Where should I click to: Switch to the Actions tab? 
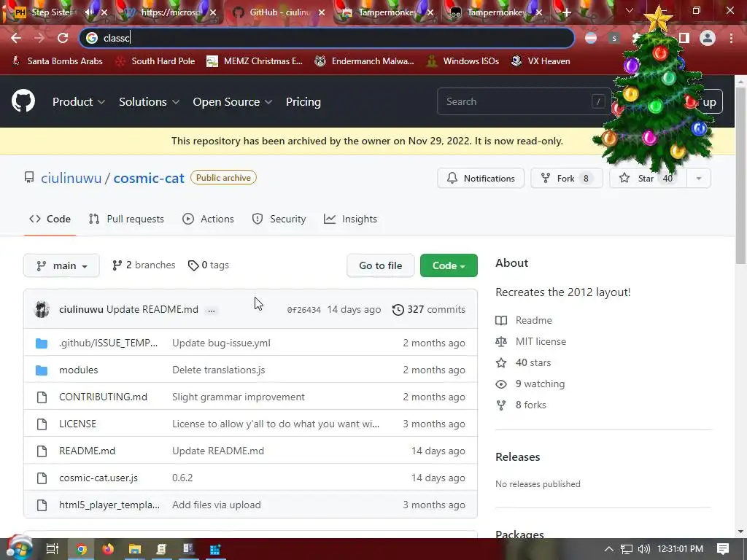click(208, 219)
